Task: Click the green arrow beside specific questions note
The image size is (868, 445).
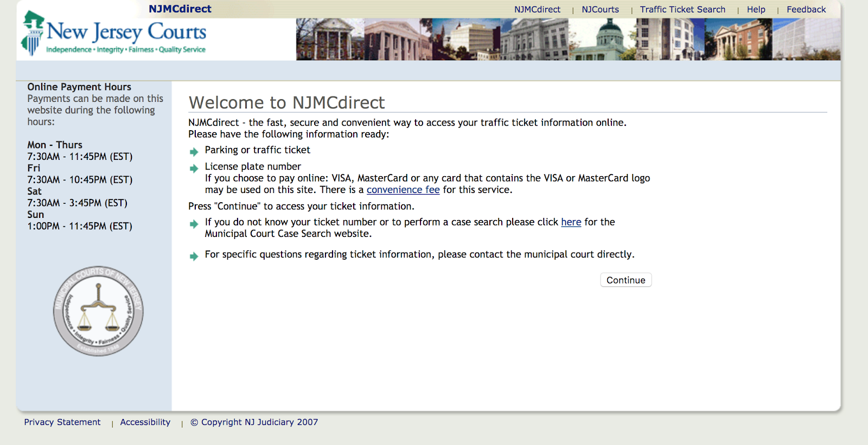Action: pyautogui.click(x=194, y=256)
